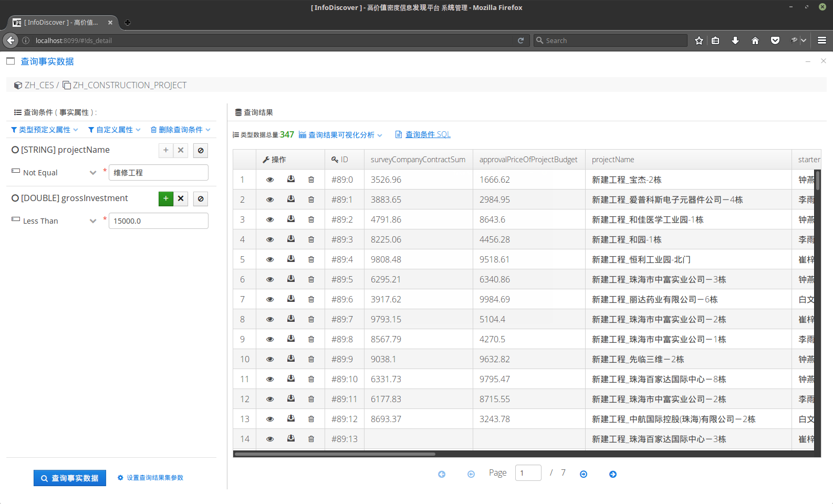Go to Firefox home page
The height and width of the screenshot is (504, 833).
(x=755, y=40)
